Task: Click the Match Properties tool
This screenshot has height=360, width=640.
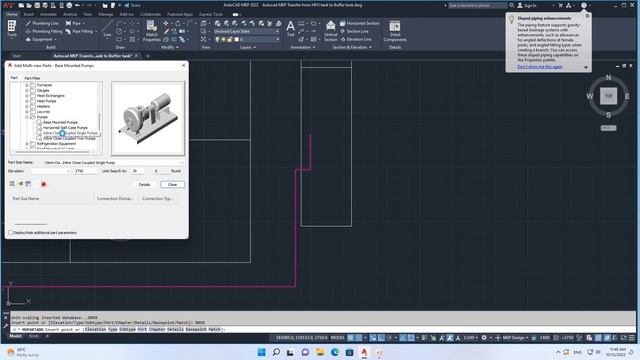Action: tap(151, 31)
